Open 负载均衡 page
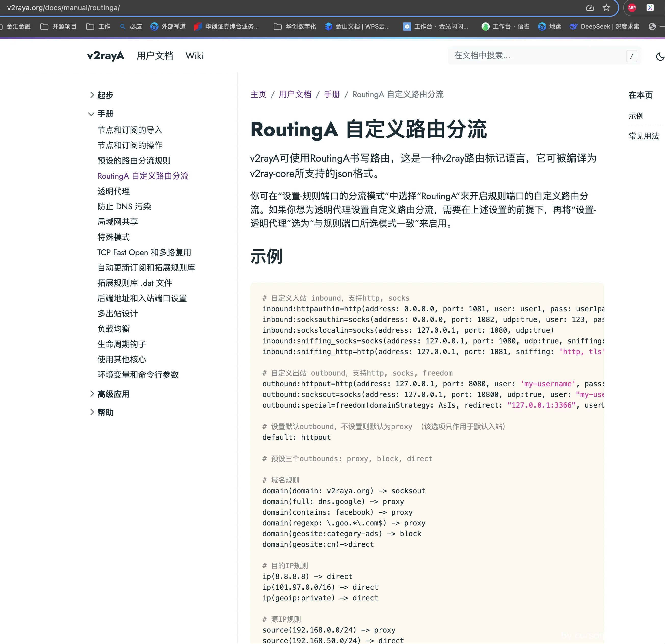665x644 pixels. click(x=113, y=329)
